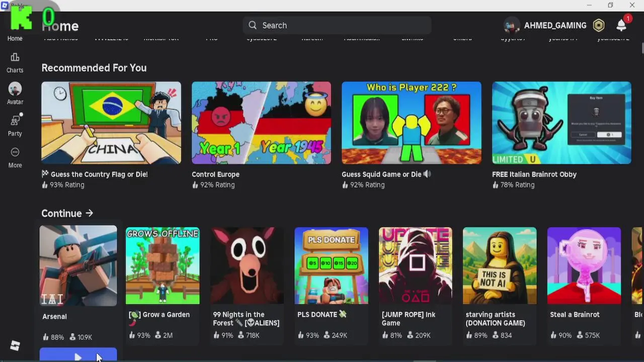This screenshot has width=644, height=362.
Task: Open 99 Nights in the Forest thumbnail
Action: 247,265
